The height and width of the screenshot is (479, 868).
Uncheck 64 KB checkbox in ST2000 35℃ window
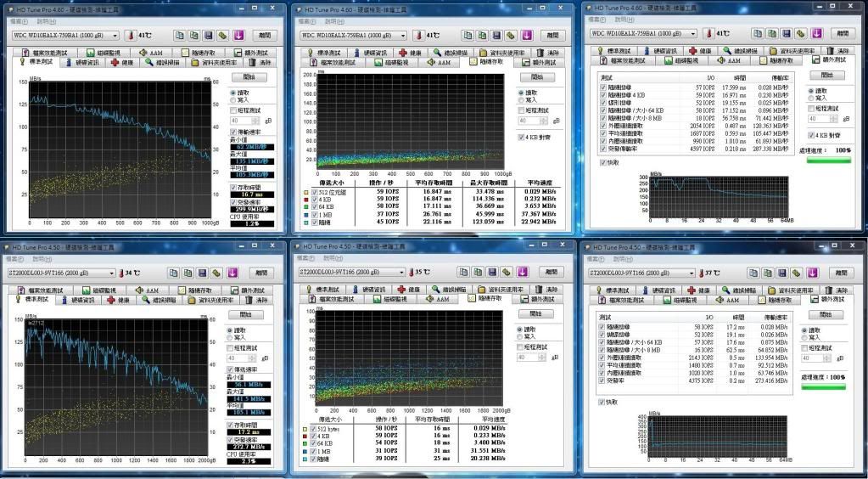click(x=315, y=443)
